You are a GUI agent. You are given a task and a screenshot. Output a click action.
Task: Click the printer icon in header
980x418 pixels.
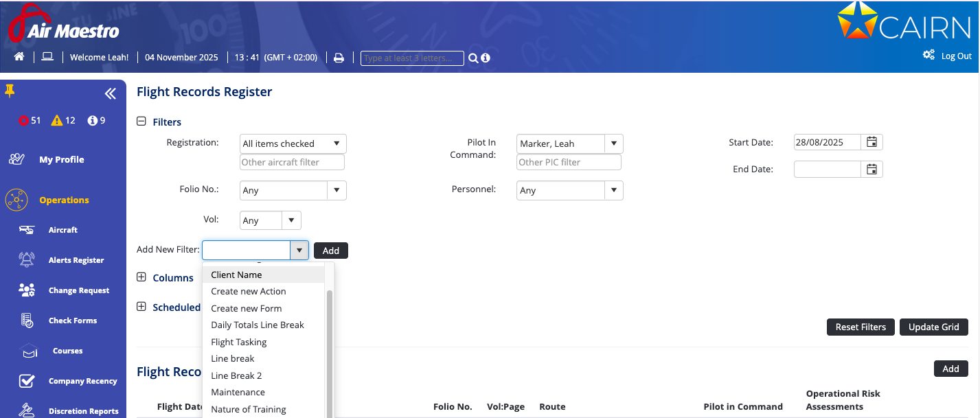[339, 58]
